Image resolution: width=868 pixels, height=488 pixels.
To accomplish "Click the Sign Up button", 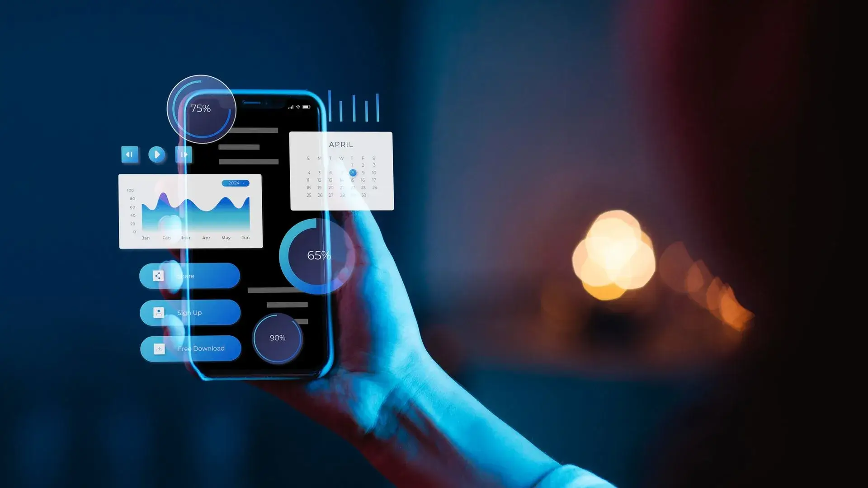I will point(189,312).
